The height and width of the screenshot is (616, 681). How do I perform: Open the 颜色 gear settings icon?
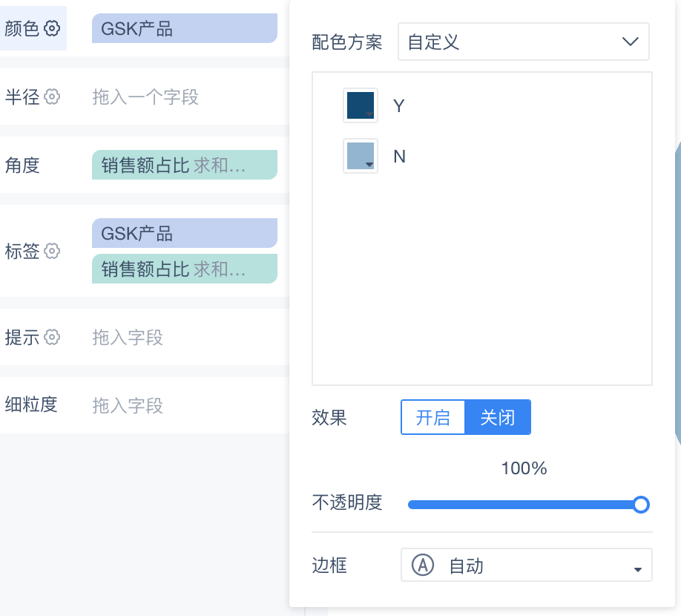tap(52, 29)
